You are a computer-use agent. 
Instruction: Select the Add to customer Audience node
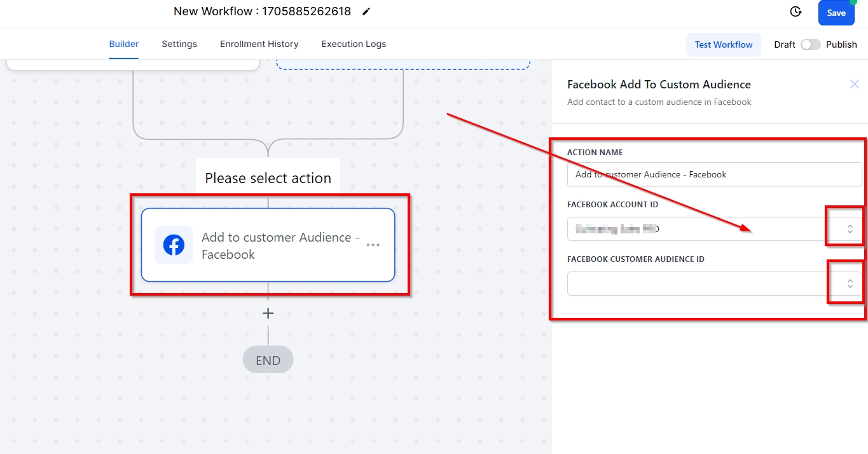pyautogui.click(x=280, y=245)
